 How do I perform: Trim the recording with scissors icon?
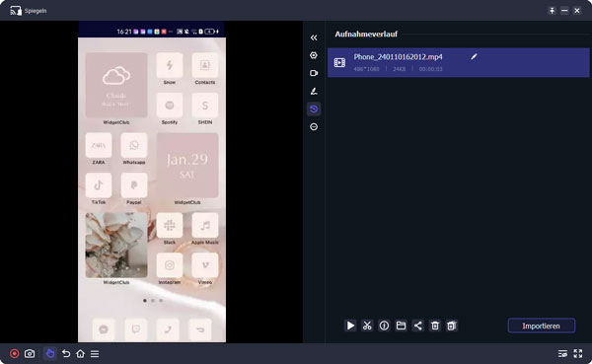pos(367,326)
